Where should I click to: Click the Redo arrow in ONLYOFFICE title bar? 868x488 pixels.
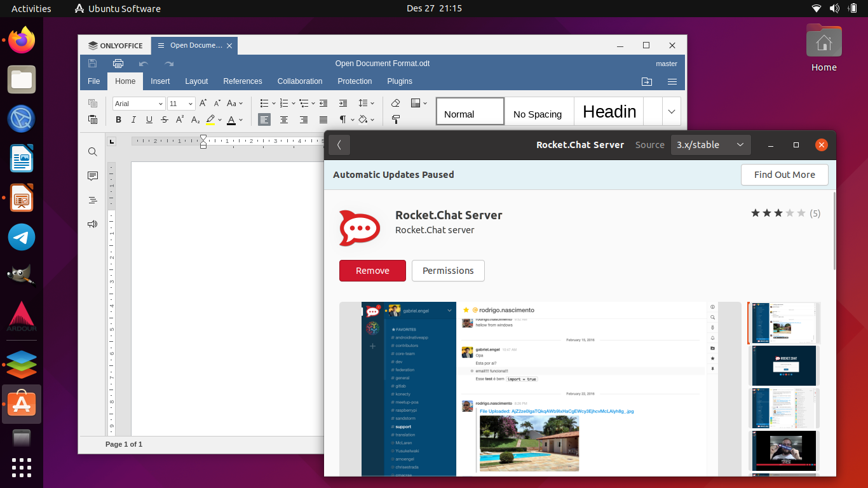(x=169, y=64)
